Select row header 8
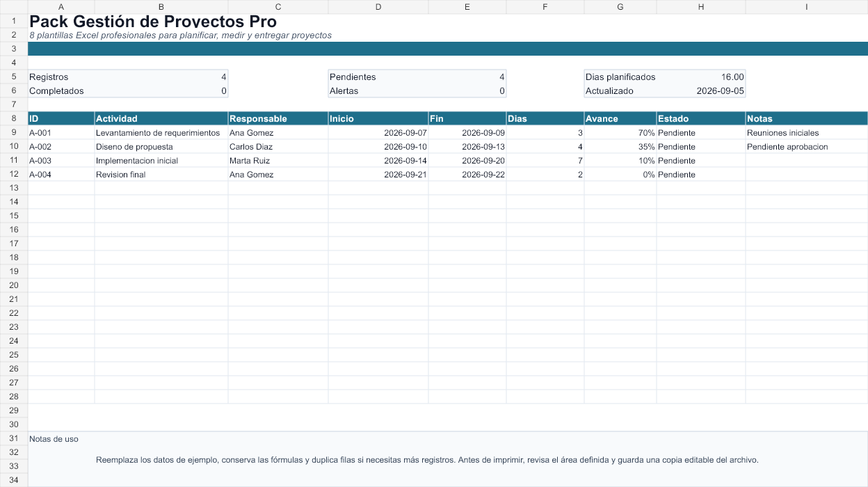This screenshot has height=487, width=868. (x=14, y=118)
